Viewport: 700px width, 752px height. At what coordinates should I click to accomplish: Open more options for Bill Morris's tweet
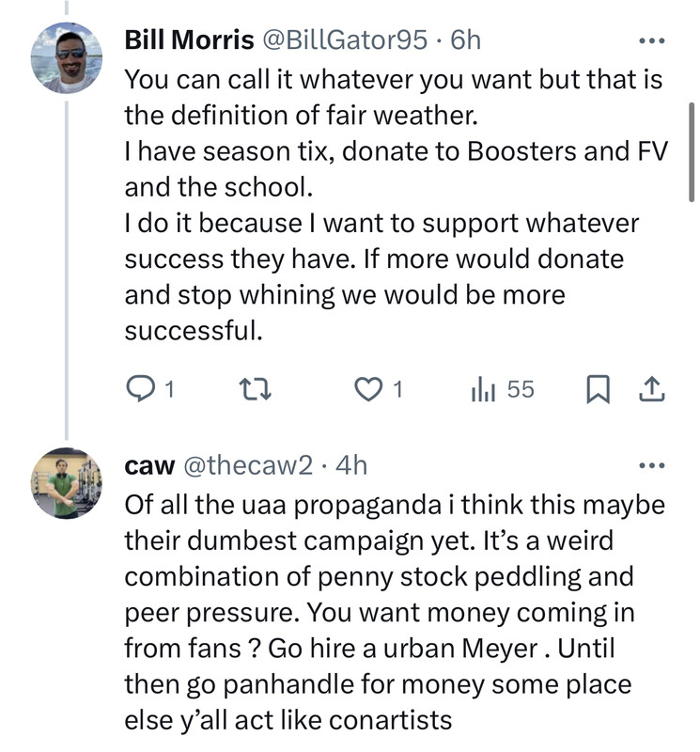650,41
